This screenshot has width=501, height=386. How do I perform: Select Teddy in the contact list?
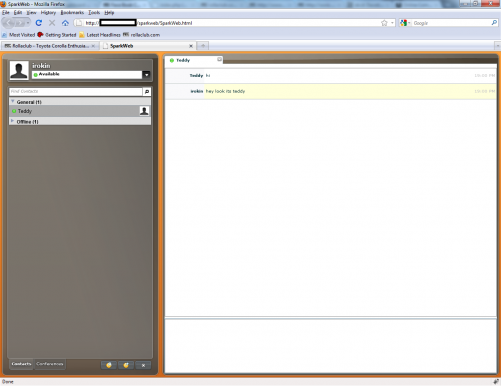(x=80, y=111)
